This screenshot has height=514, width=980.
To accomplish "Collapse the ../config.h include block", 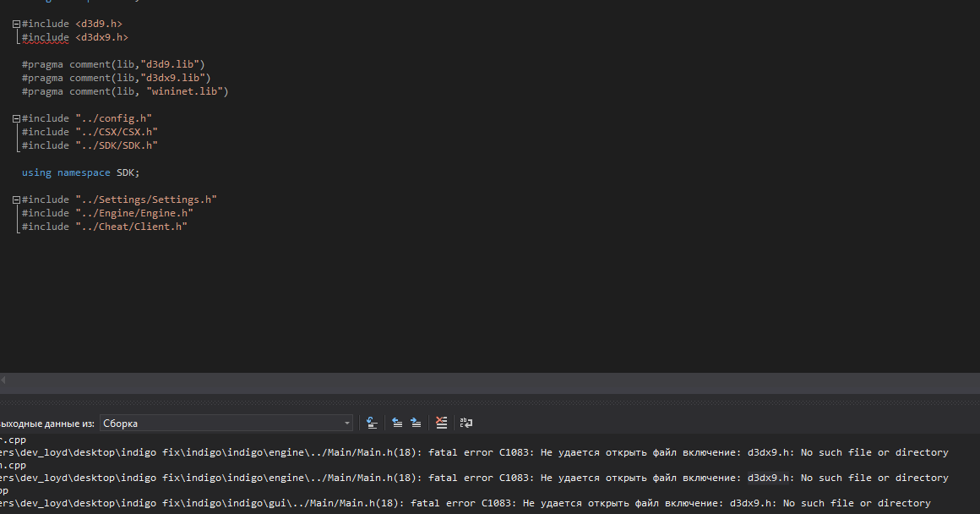I will (16, 119).
